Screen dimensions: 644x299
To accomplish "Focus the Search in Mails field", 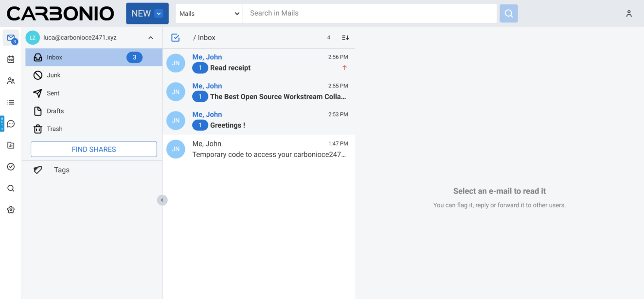I will tap(369, 13).
